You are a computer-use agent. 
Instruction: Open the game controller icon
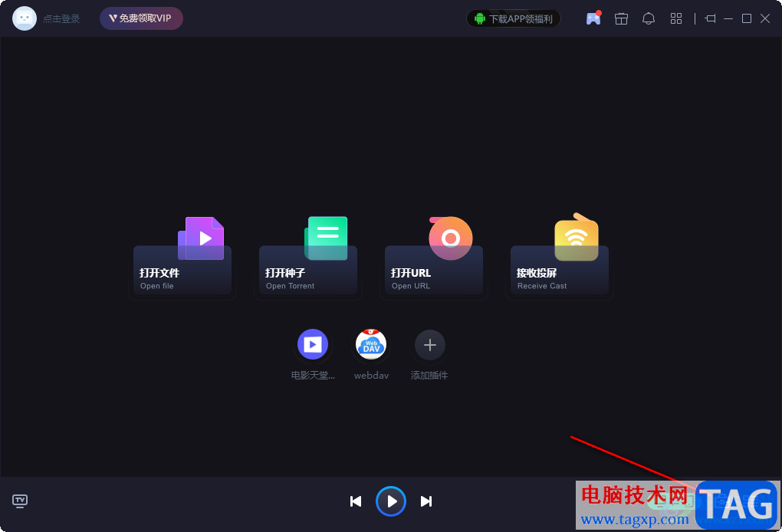pos(593,18)
